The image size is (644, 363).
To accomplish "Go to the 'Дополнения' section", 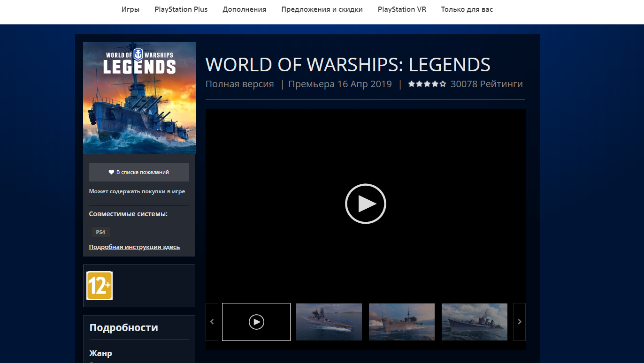I will click(x=244, y=9).
